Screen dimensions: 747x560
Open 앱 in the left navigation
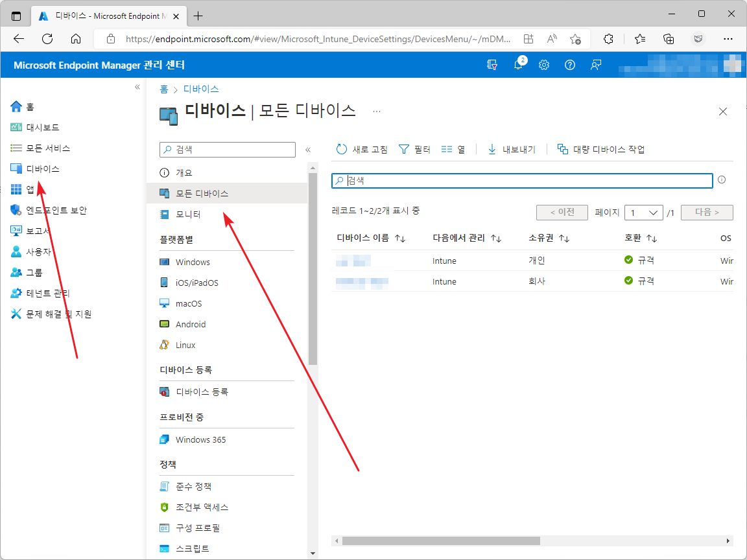click(x=23, y=189)
